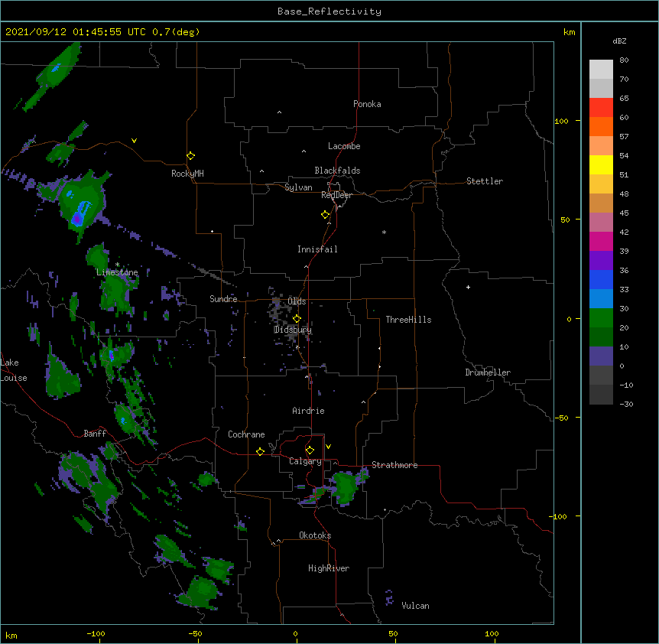Click the km label in bottom-left corner
The width and height of the screenshot is (659, 644).
pos(11,636)
